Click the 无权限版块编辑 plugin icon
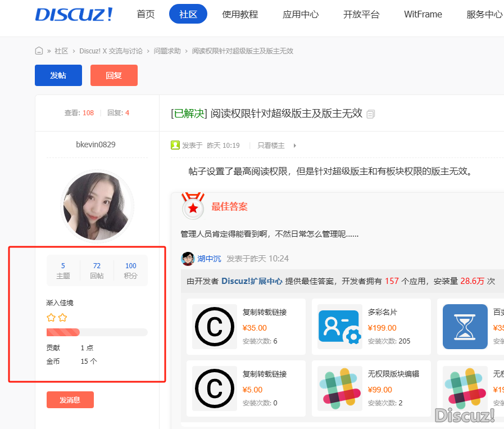This screenshot has width=504, height=429. 339,389
